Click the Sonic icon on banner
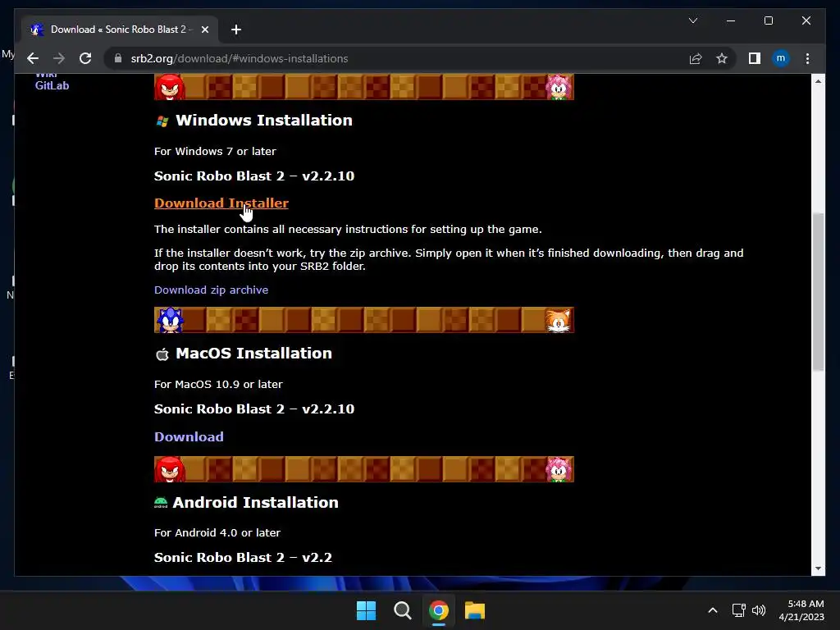Viewport: 840px width, 630px height. tap(170, 320)
